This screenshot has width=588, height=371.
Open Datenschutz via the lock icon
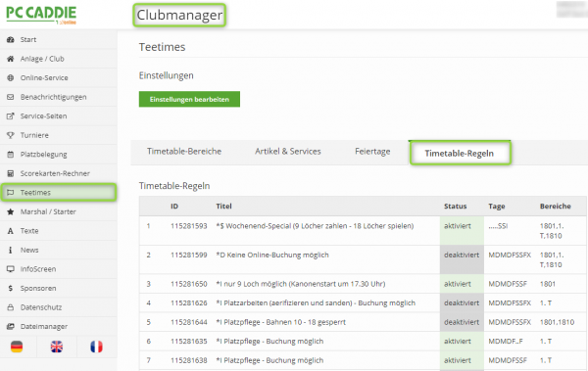[11, 307]
